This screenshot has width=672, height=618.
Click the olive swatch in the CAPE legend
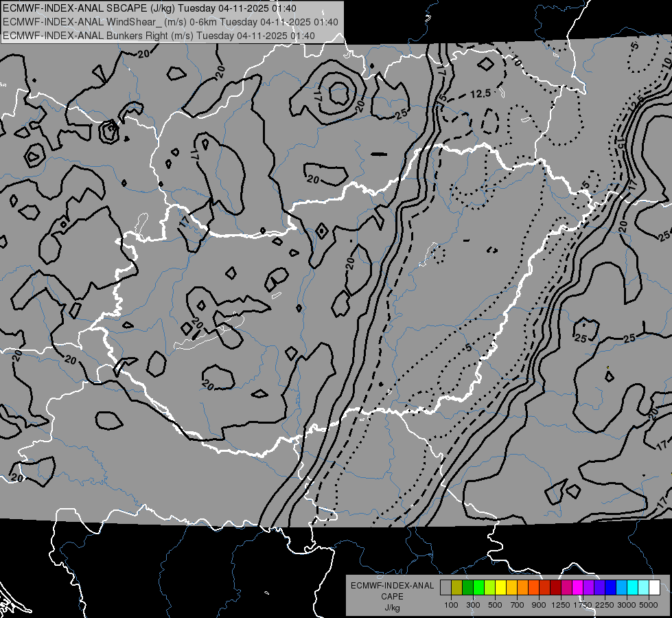tap(457, 587)
